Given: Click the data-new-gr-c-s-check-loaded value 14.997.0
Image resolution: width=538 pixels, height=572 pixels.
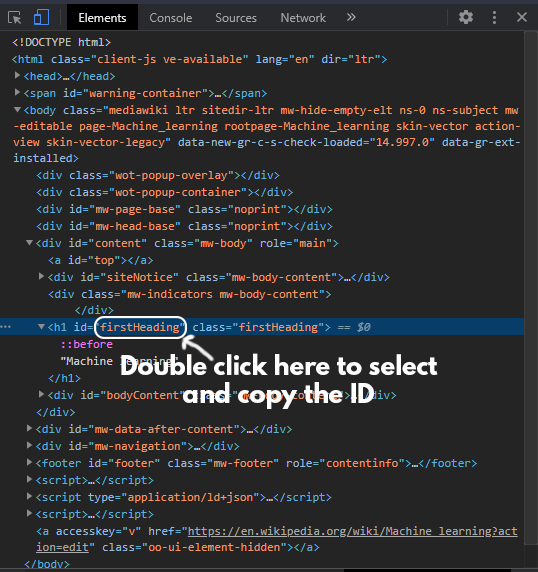Looking at the screenshot, I should (402, 142).
